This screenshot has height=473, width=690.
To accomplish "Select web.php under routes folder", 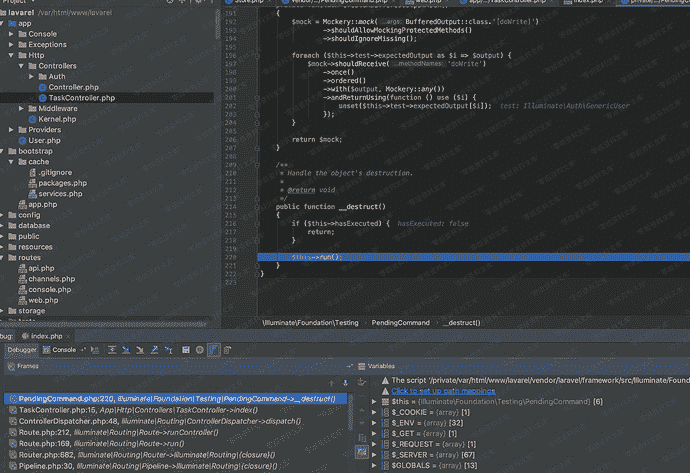I will click(43, 300).
